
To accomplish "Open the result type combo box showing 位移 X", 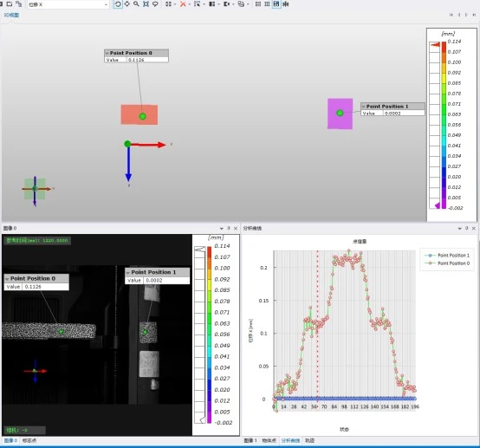I will click(x=68, y=4).
